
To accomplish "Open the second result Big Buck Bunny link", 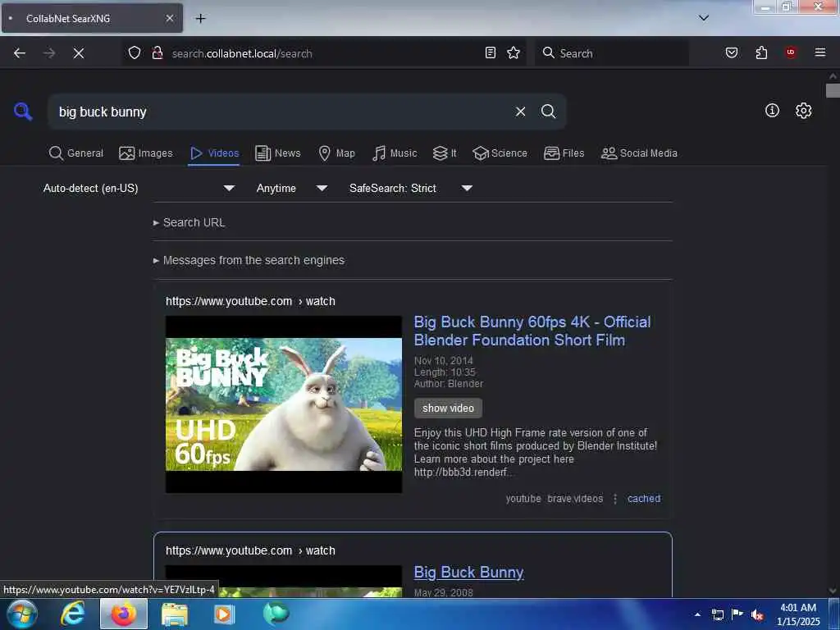I will (468, 572).
